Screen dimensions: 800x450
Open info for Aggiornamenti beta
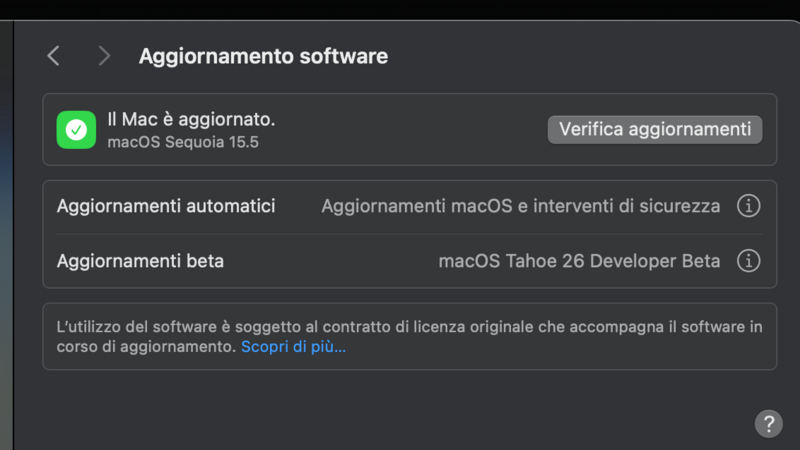tap(748, 261)
